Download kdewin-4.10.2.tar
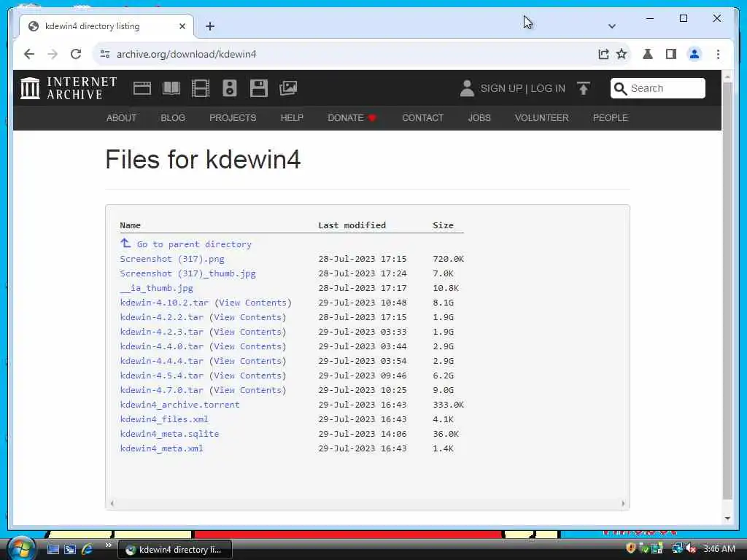 pyautogui.click(x=164, y=303)
